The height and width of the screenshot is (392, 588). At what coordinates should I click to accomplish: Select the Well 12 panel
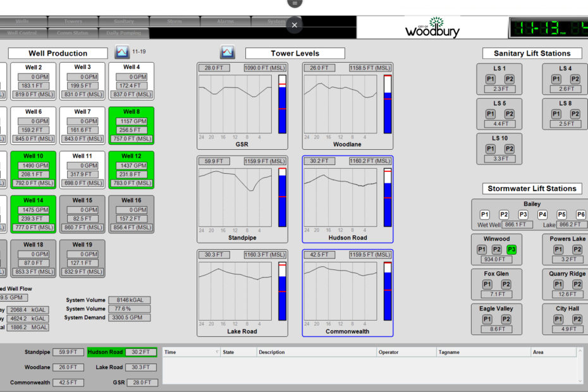coord(132,169)
